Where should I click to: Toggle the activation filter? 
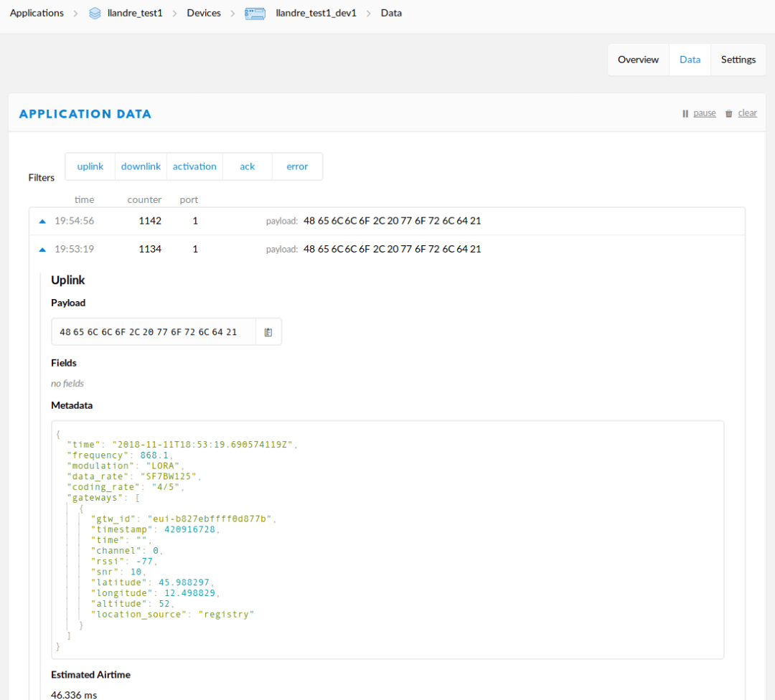[194, 166]
